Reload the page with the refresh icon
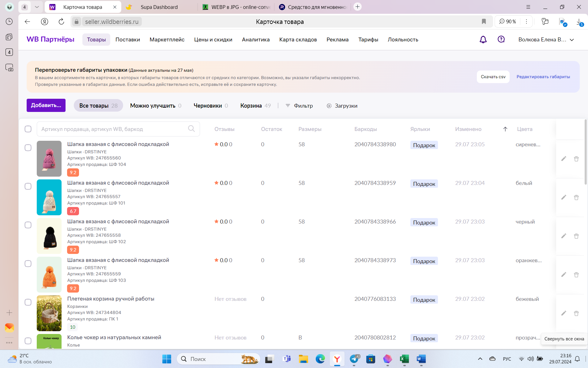588x368 pixels. click(x=61, y=21)
